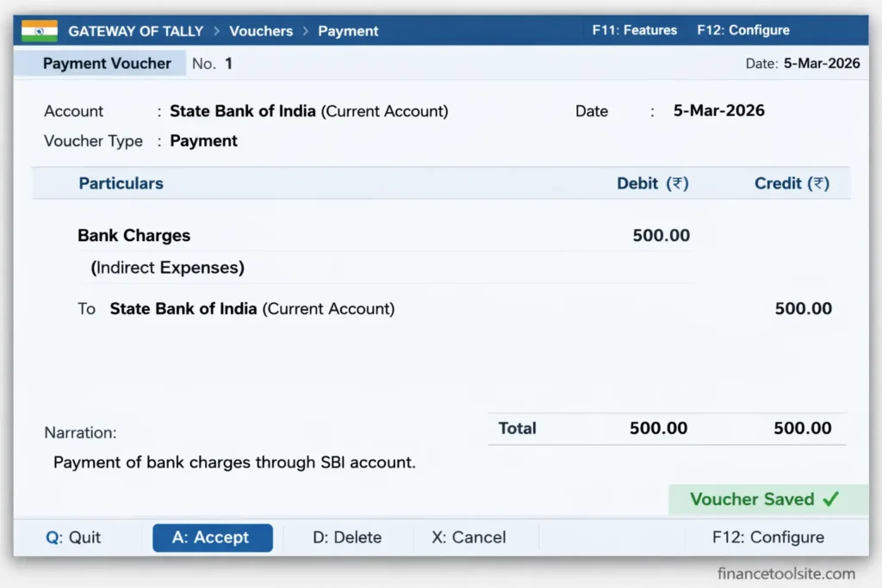Select the Account field State Bank of India
882x588 pixels.
pos(308,111)
